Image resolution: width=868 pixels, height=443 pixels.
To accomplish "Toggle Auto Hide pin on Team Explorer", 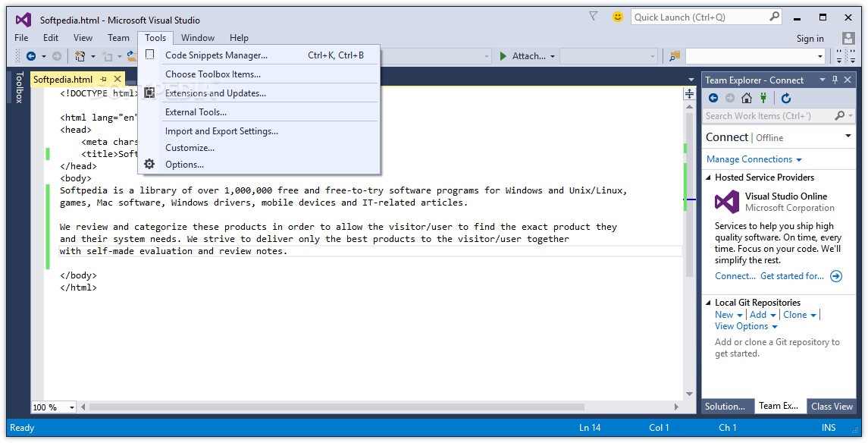I will pyautogui.click(x=835, y=80).
